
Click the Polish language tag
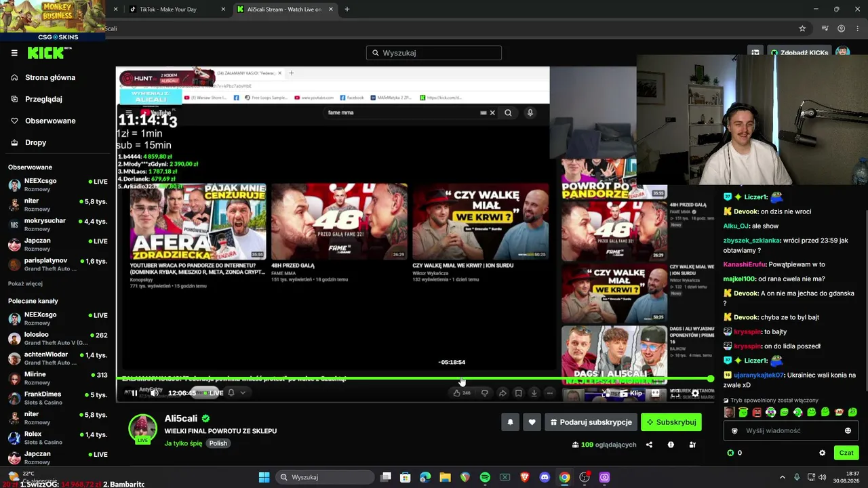point(218,443)
